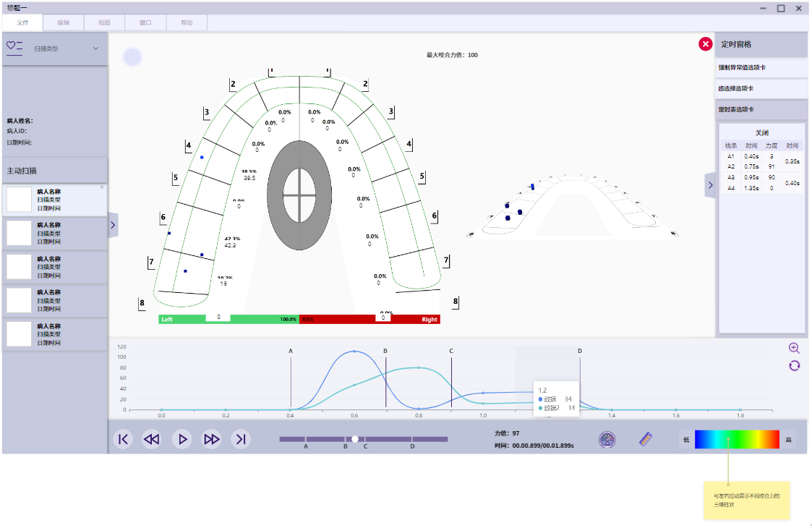Click the 关闭 button in timing table
This screenshot has height=528, width=812.
[761, 133]
